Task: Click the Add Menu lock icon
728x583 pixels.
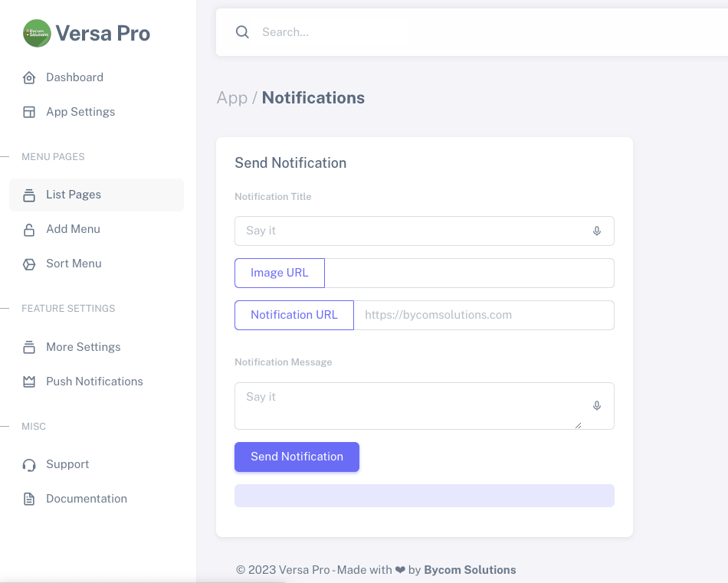Action: [x=29, y=228]
